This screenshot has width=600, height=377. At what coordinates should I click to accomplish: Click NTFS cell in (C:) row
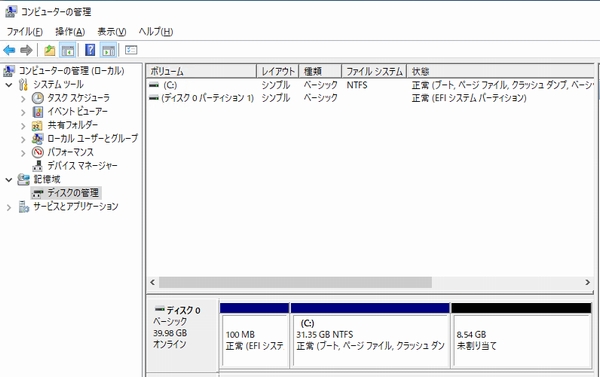coord(357,85)
